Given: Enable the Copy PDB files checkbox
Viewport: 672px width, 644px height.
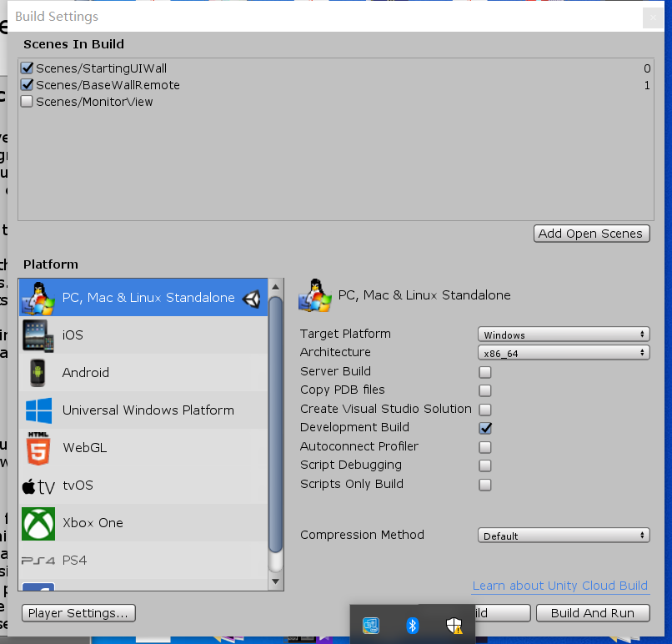Looking at the screenshot, I should point(485,390).
